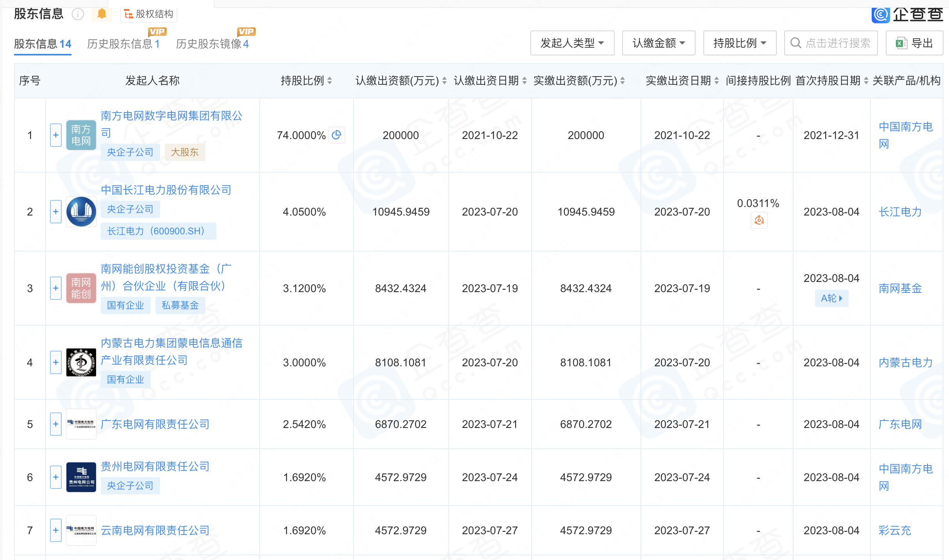The width and height of the screenshot is (949, 560).
Task: Click indirect holding icon under 0.0311%
Action: tap(759, 221)
